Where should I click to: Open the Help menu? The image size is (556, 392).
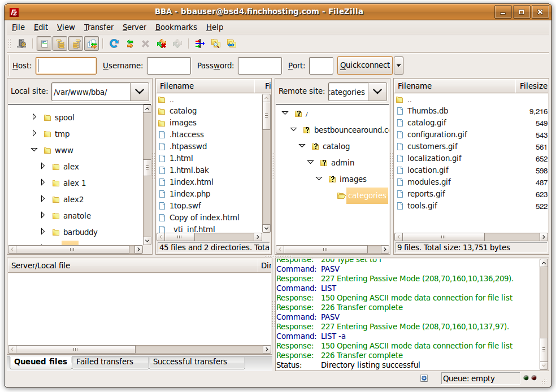coord(215,27)
